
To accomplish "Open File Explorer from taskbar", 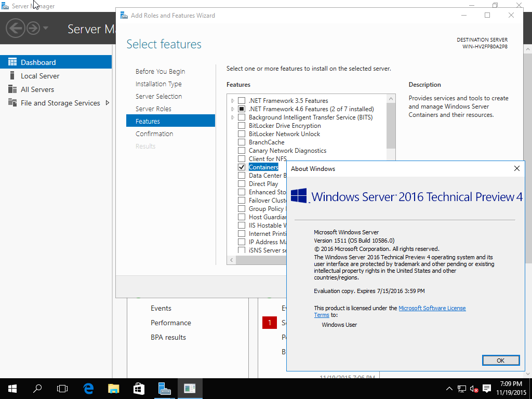I will tap(114, 388).
